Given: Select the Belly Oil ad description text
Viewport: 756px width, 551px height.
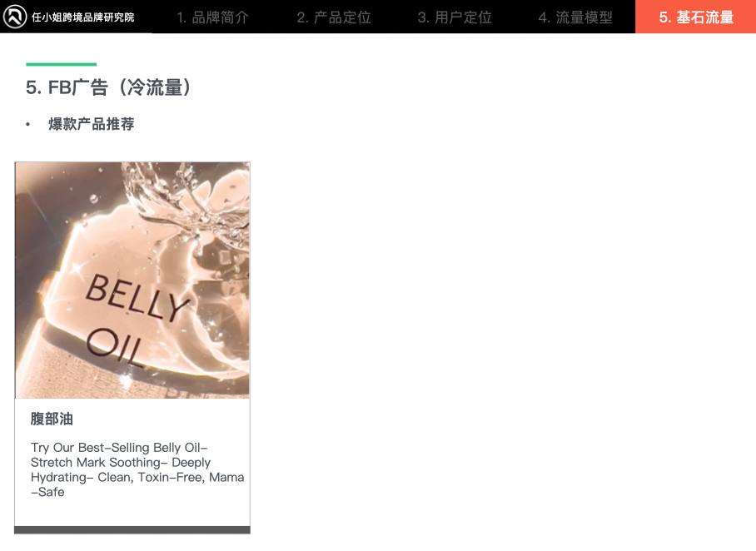Looking at the screenshot, I should pos(137,469).
